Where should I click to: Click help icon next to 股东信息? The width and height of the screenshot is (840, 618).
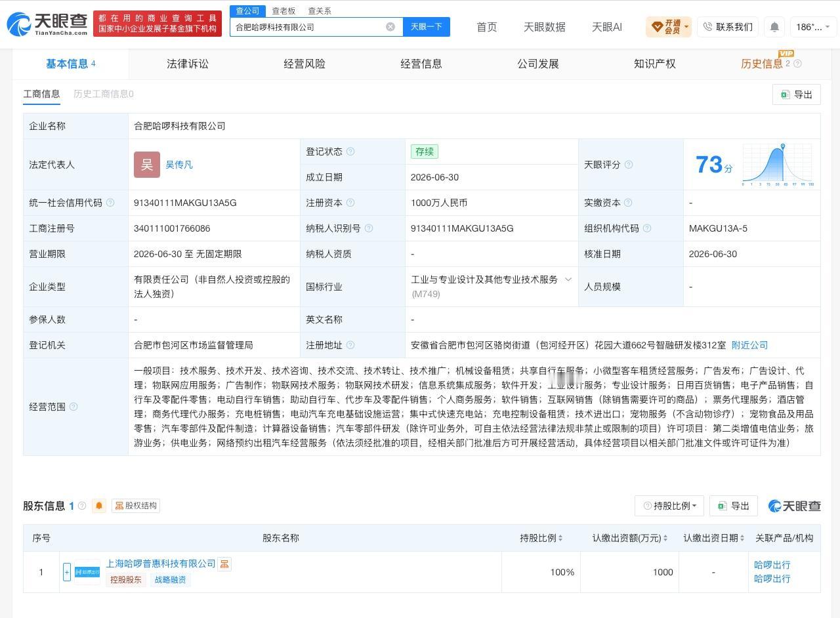click(x=82, y=506)
